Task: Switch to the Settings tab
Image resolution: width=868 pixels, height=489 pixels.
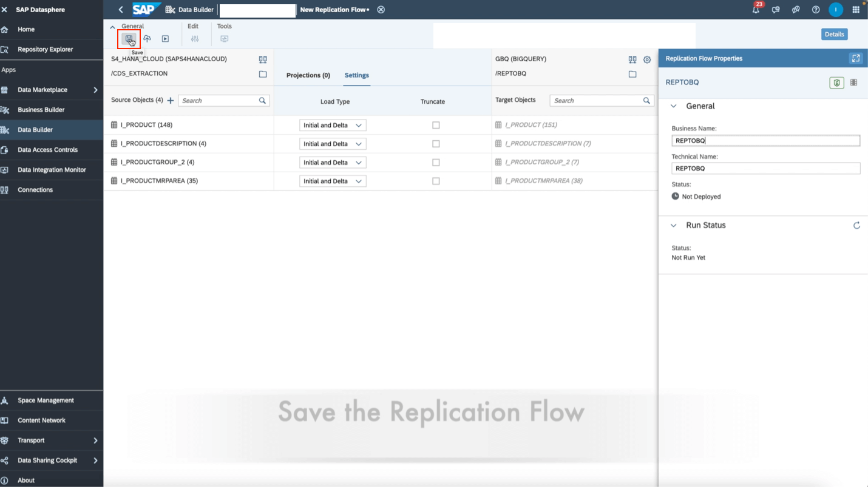Action: tap(356, 75)
